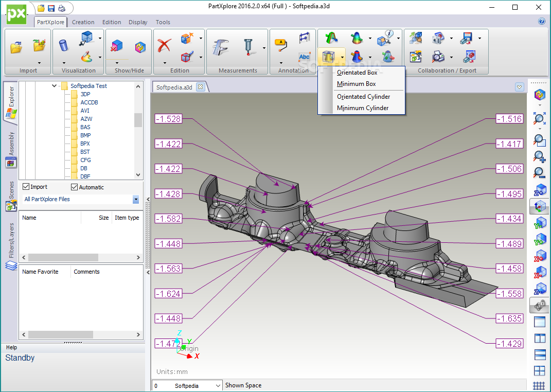This screenshot has height=392, width=551.
Task: Open the Scenes side panel tab
Action: pyautogui.click(x=11, y=196)
